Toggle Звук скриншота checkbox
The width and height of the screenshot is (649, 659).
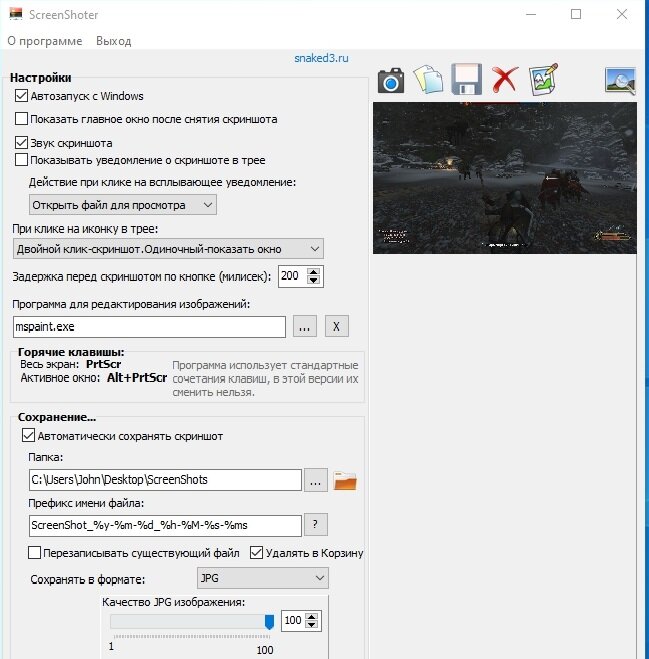coord(21,143)
